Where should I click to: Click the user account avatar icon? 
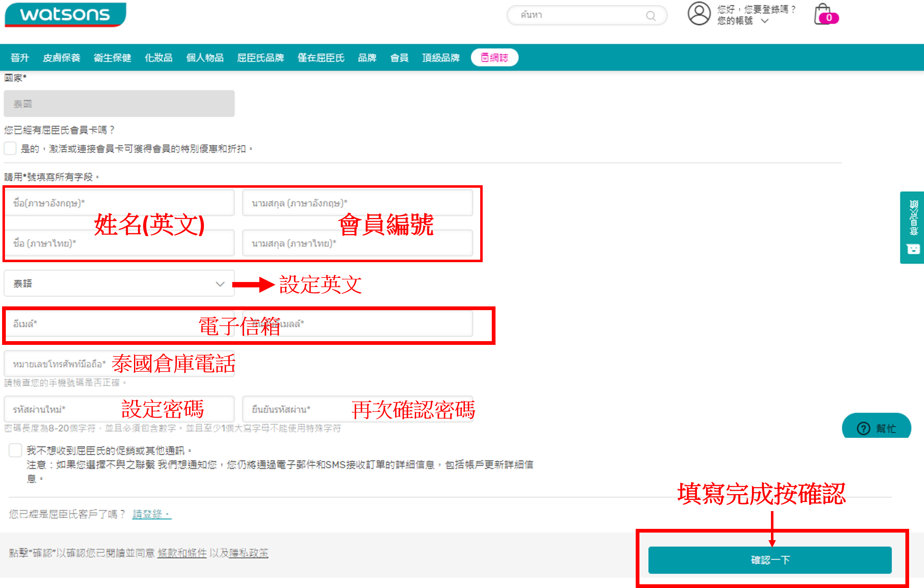[x=699, y=14]
